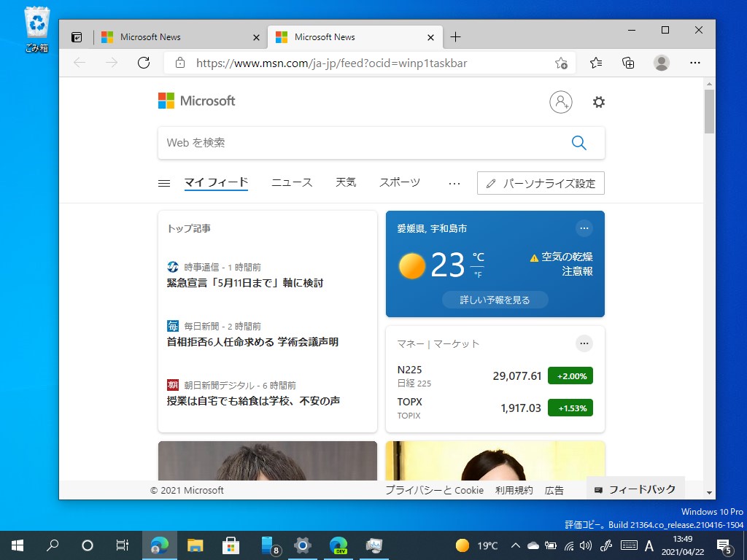
Task: Click 詳しい予報を見る on the weather card
Action: point(495,299)
